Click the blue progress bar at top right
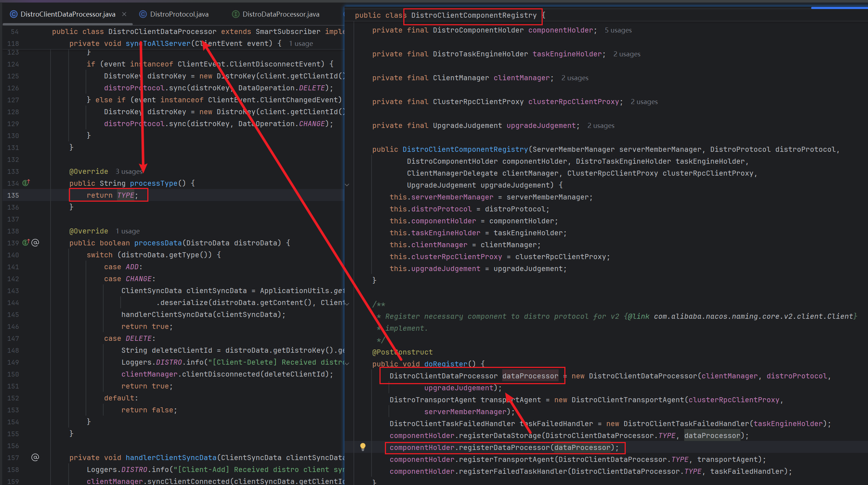Viewport: 868px width, 485px height. tap(839, 8)
